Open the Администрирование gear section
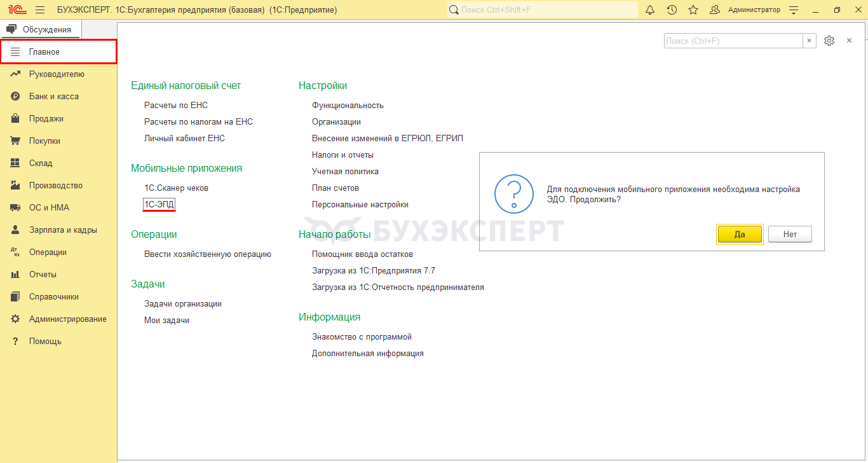This screenshot has height=463, width=868. 16,319
